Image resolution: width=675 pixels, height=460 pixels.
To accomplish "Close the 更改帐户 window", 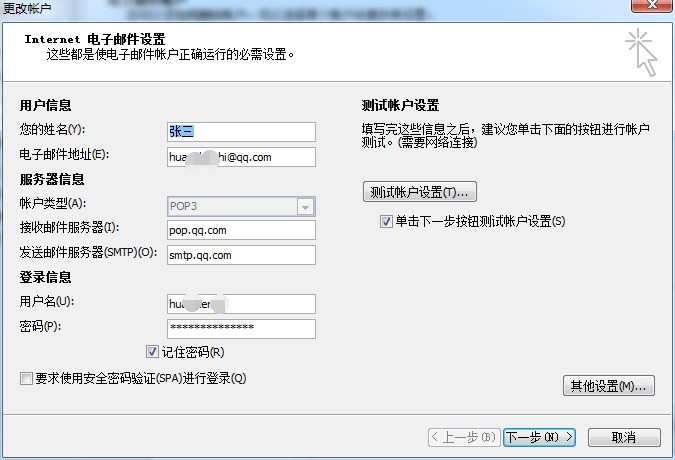I will pyautogui.click(x=652, y=5).
